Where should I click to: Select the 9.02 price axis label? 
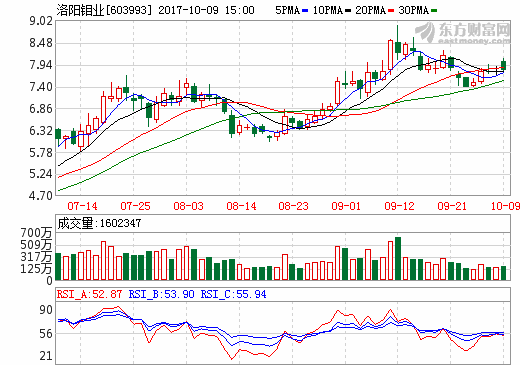coord(41,21)
